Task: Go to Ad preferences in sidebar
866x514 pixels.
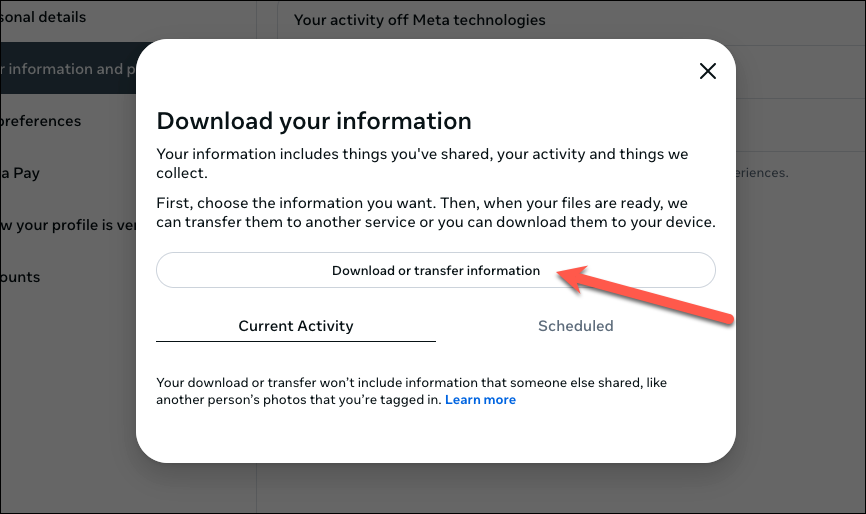Action: pos(42,121)
